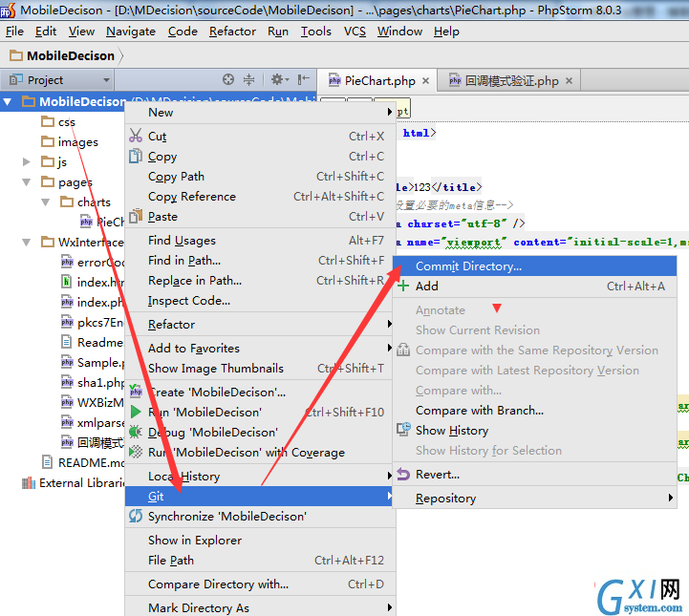The image size is (689, 616).
Task: Expand the Refactor submenu arrow in context menu
Action: pyautogui.click(x=389, y=324)
